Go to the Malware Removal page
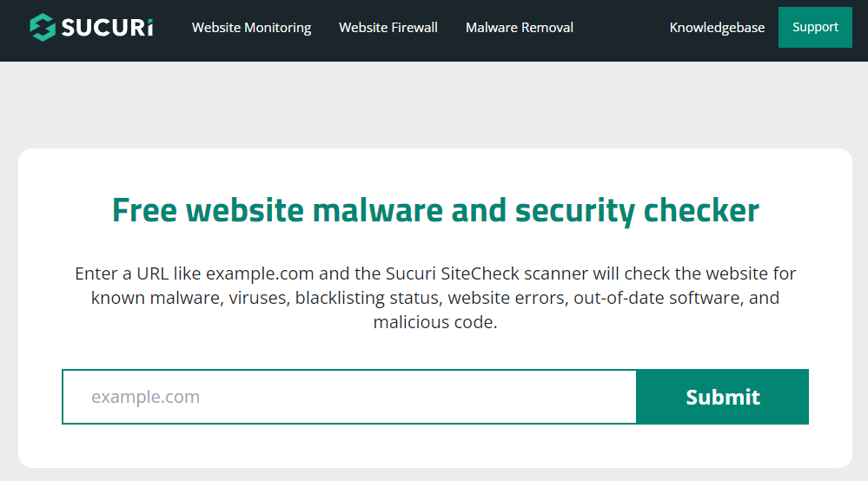 point(520,28)
